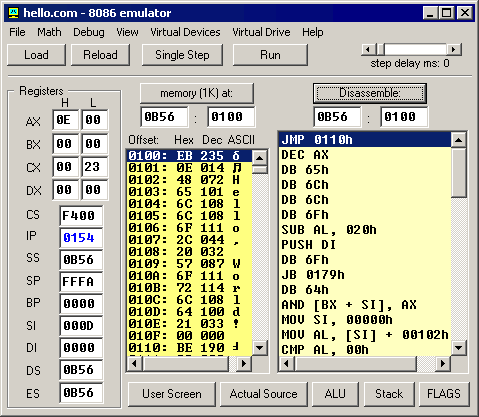Click SS register field
Screen dimensions: 479x417
click(81, 260)
